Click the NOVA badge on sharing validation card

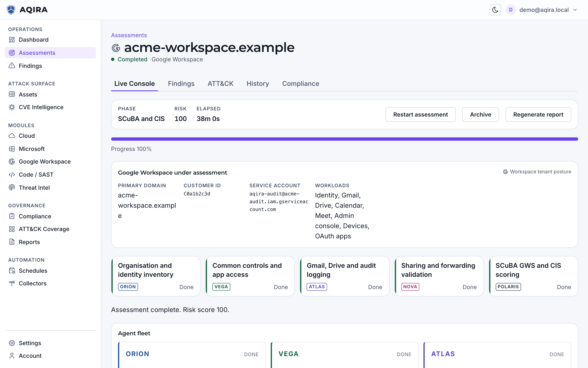(x=410, y=287)
